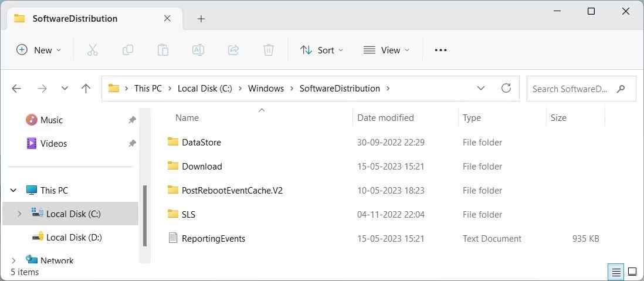
Task: Click the Videos library icon
Action: [x=31, y=143]
